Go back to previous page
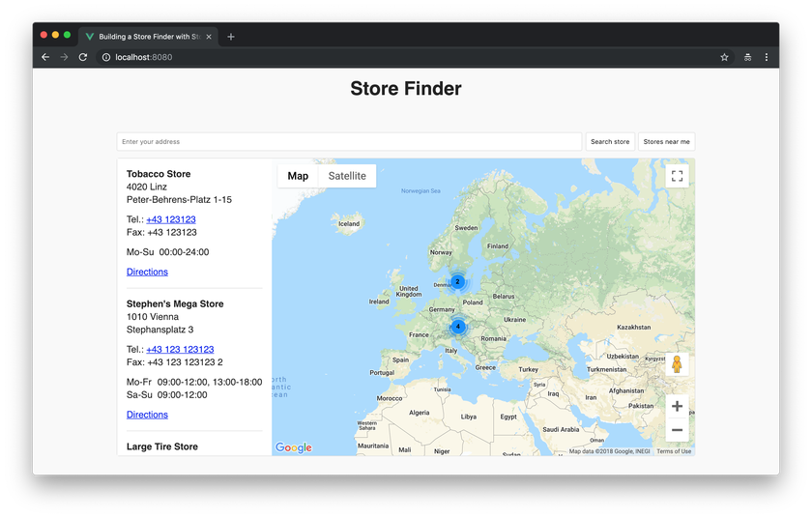The height and width of the screenshot is (518, 812). pyautogui.click(x=45, y=57)
